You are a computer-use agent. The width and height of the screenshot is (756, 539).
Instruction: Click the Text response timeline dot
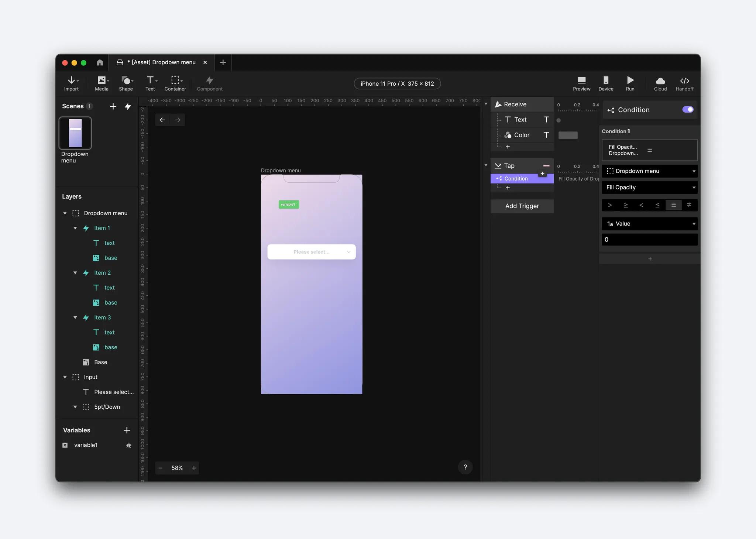coord(559,120)
